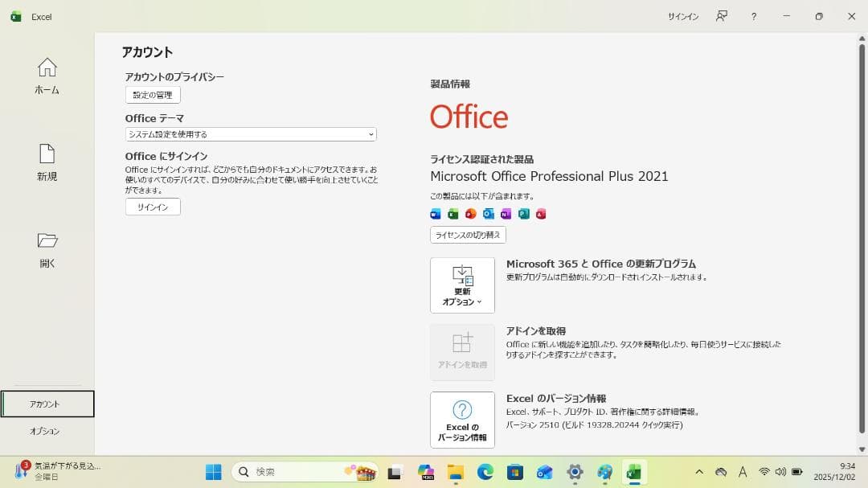Open the オプション menu item

(x=47, y=431)
